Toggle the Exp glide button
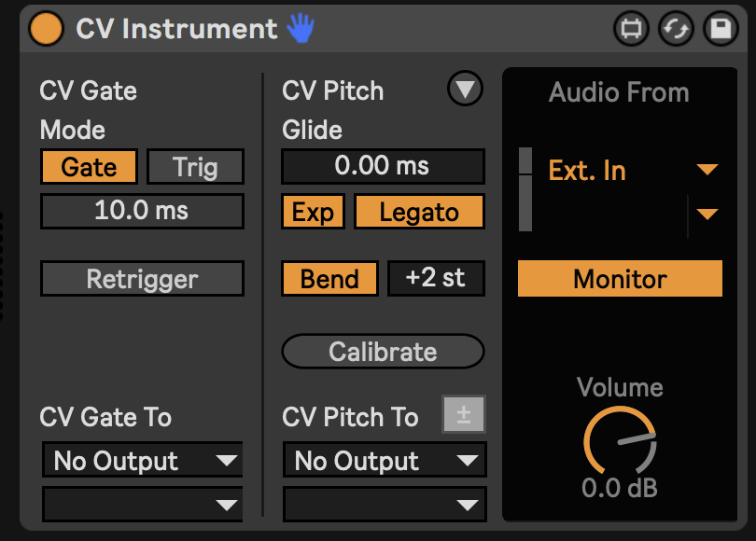The width and height of the screenshot is (756, 541). (313, 212)
